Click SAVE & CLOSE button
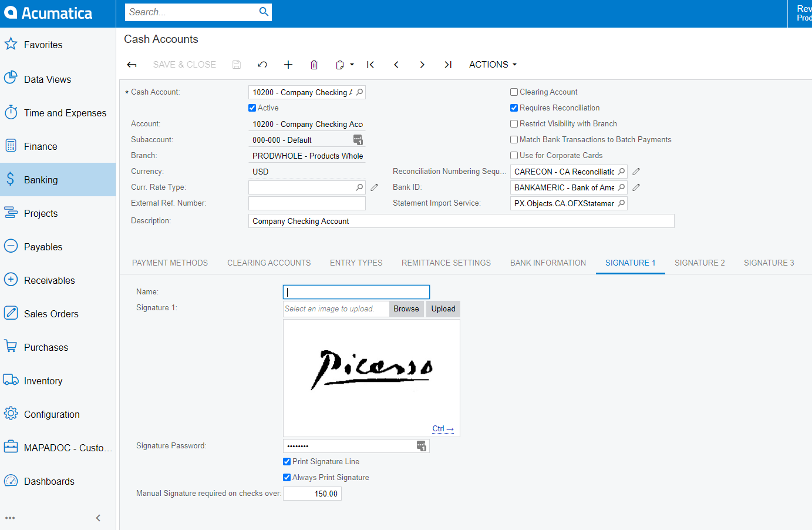This screenshot has width=812, height=530. pyautogui.click(x=184, y=65)
